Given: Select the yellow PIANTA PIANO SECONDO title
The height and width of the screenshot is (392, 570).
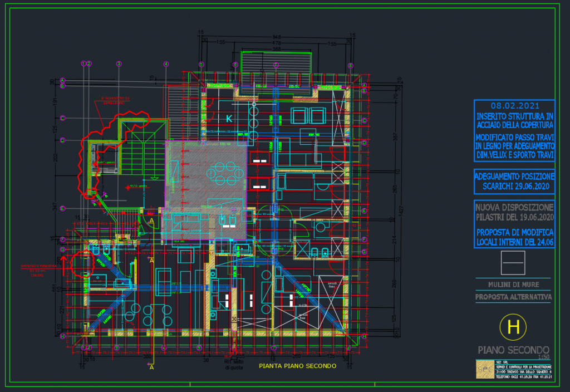Looking at the screenshot, I should [x=298, y=366].
